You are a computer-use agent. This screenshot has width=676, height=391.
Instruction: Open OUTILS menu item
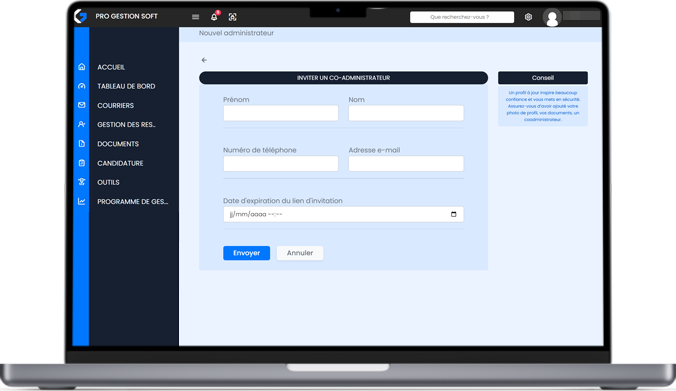[108, 182]
